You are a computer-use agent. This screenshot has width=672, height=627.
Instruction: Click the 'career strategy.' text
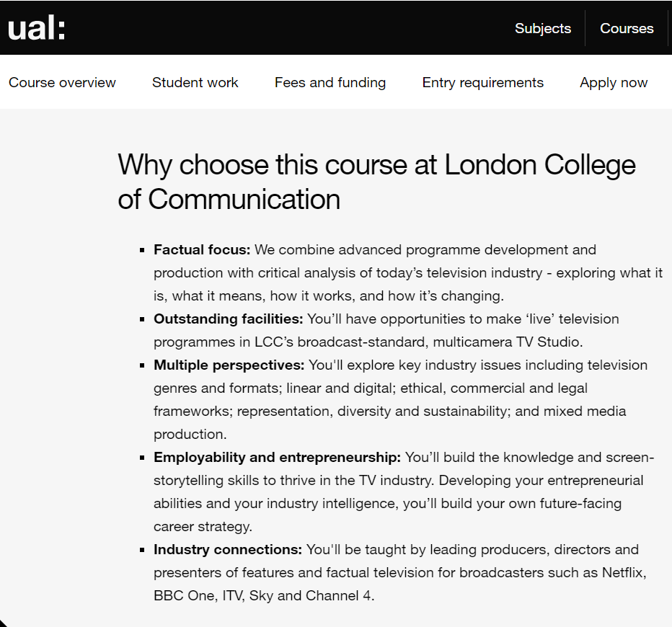tap(203, 527)
